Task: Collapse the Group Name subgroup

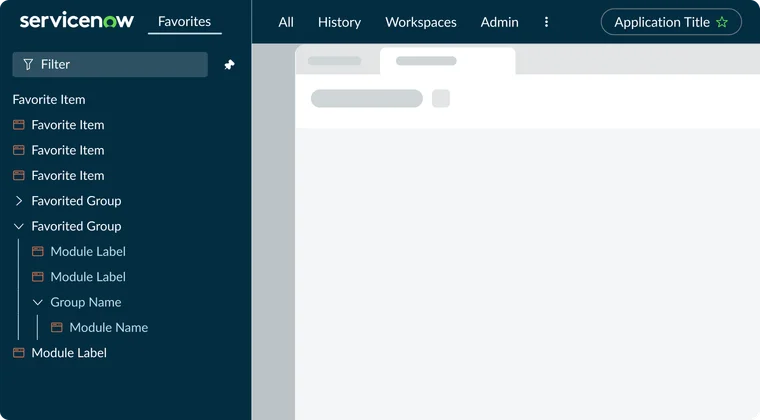Action: tap(38, 302)
